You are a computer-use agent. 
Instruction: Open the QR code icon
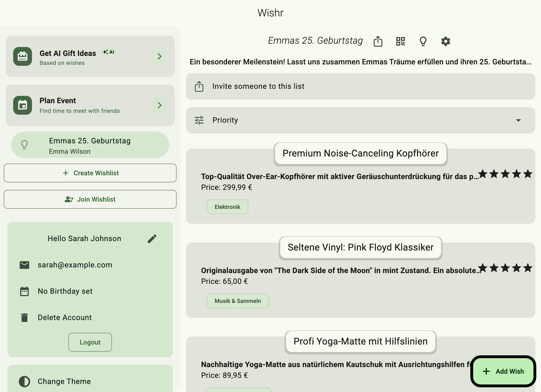[x=401, y=41]
